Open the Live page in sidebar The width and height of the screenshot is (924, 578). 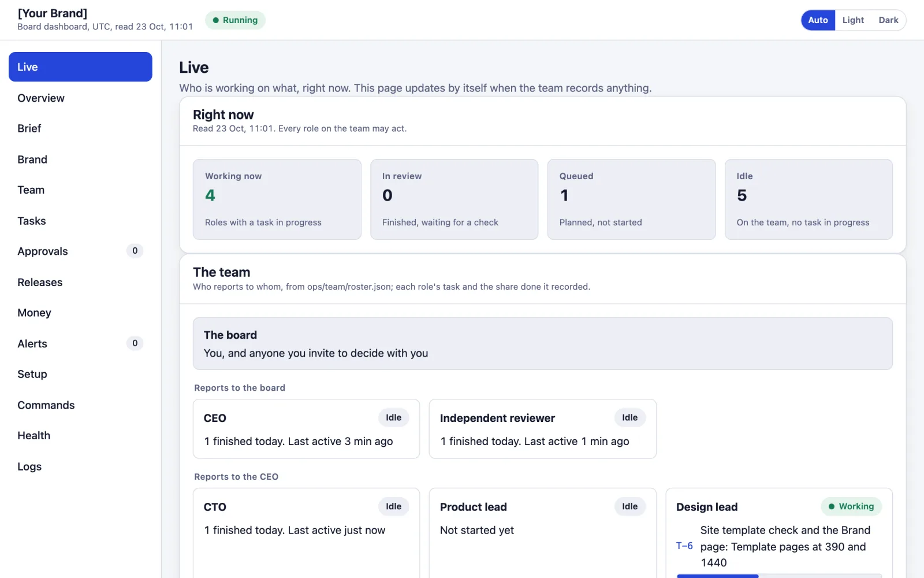[x=80, y=67]
